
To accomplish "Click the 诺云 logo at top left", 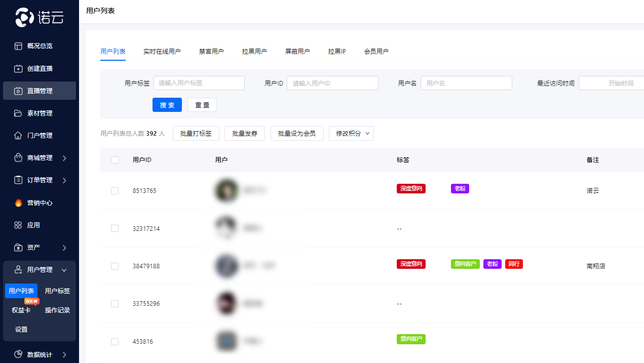I will [x=40, y=18].
